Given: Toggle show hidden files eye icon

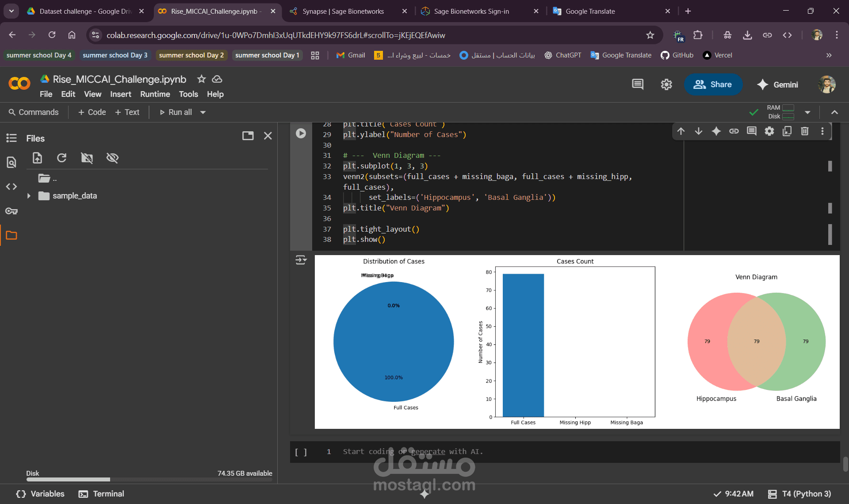Looking at the screenshot, I should [112, 158].
